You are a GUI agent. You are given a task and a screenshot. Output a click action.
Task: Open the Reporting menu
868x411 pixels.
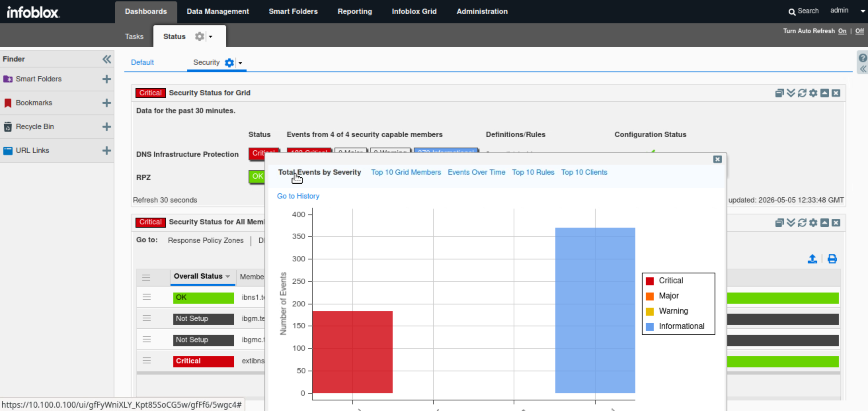tap(354, 12)
